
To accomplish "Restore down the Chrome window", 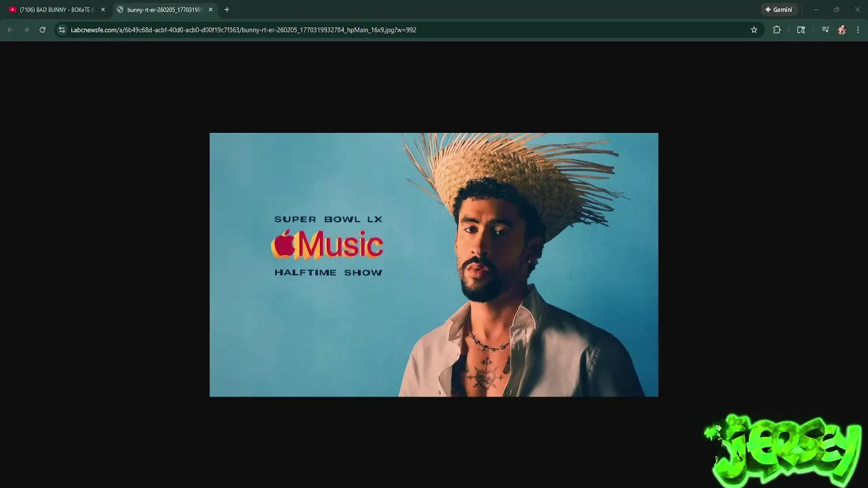I will tap(836, 9).
